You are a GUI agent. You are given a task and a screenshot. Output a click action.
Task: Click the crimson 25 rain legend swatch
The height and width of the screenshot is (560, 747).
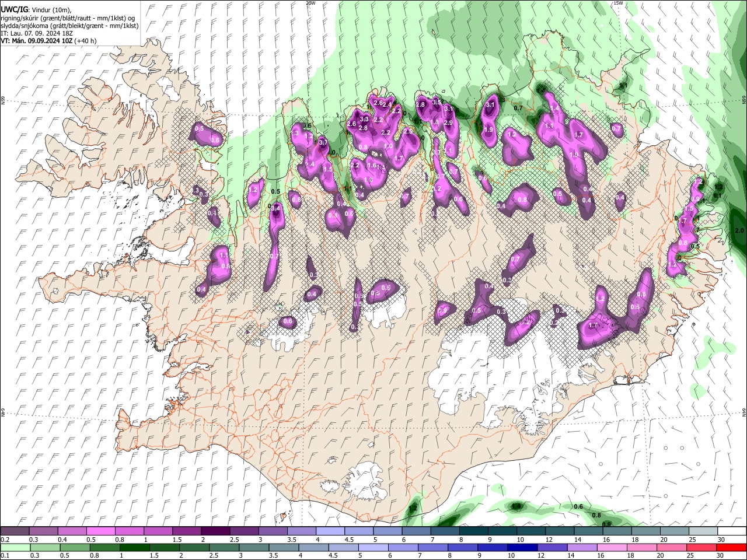click(701, 547)
